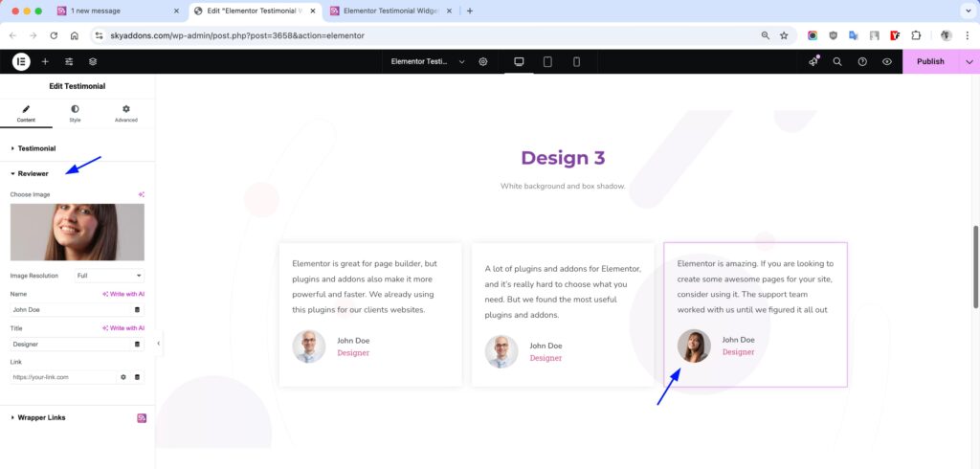Open Link options gear icon
The width and height of the screenshot is (980, 469).
(123, 377)
